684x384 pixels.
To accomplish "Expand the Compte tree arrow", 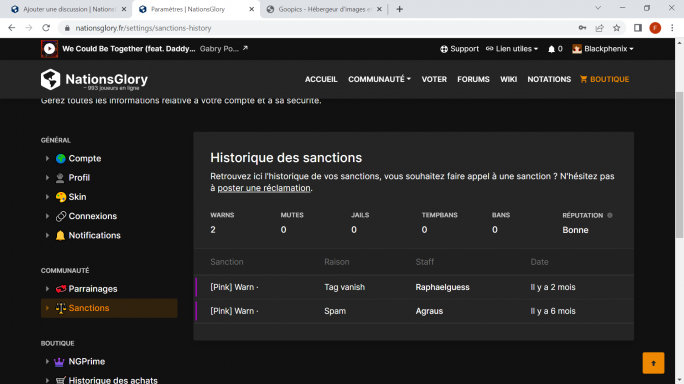I will click(47, 158).
